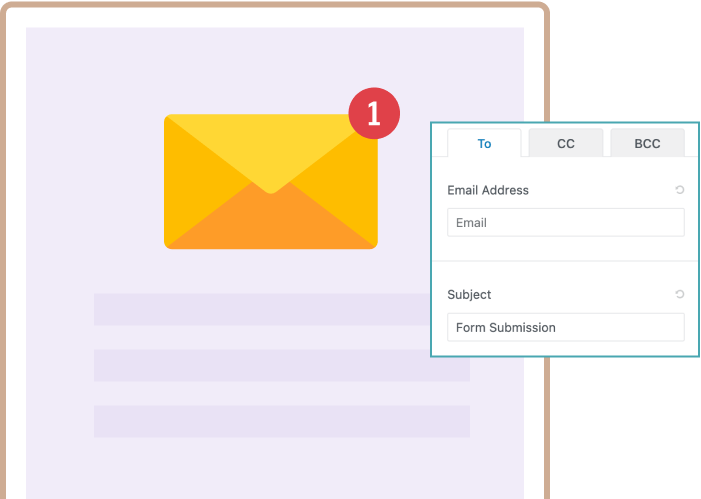Select the first placeholder text bar

260,310
